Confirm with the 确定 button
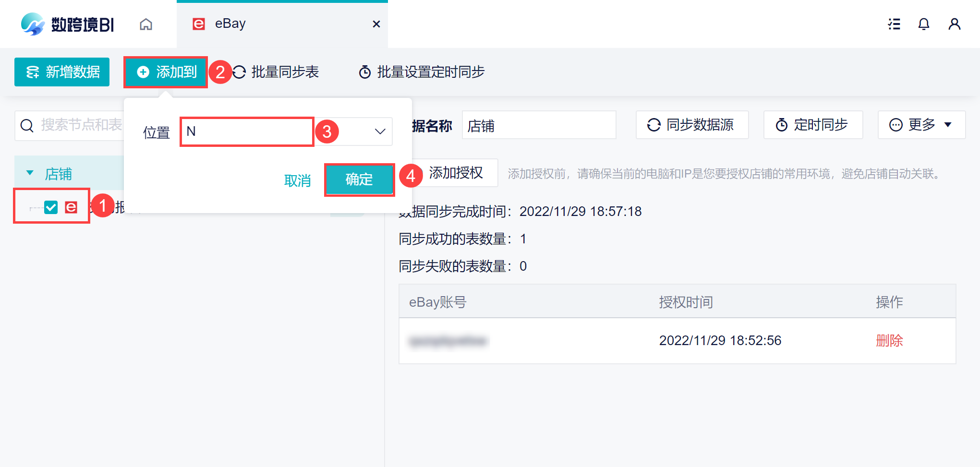Image resolution: width=980 pixels, height=467 pixels. click(359, 180)
